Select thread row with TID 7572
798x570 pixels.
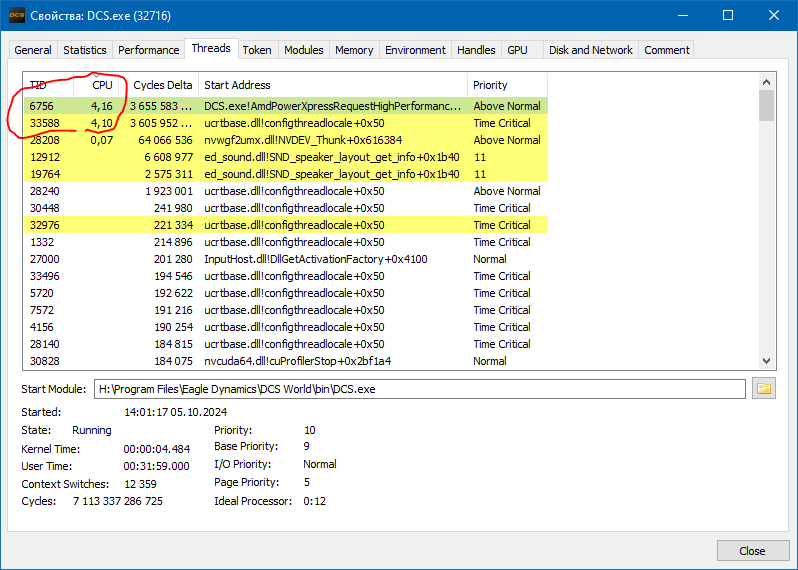(x=286, y=310)
